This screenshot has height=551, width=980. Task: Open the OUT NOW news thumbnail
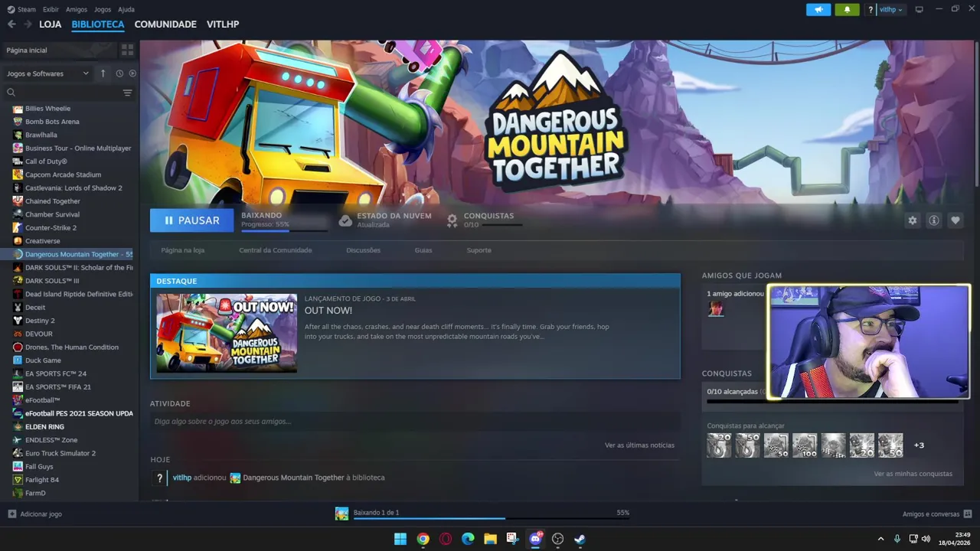[227, 333]
